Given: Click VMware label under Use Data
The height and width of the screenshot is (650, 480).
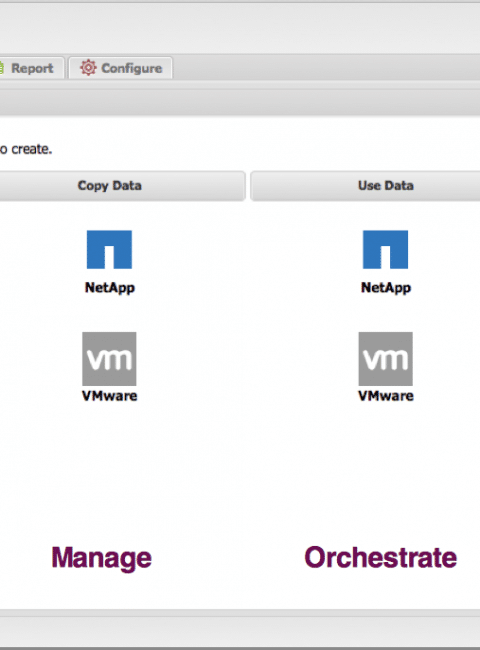Looking at the screenshot, I should point(386,396).
